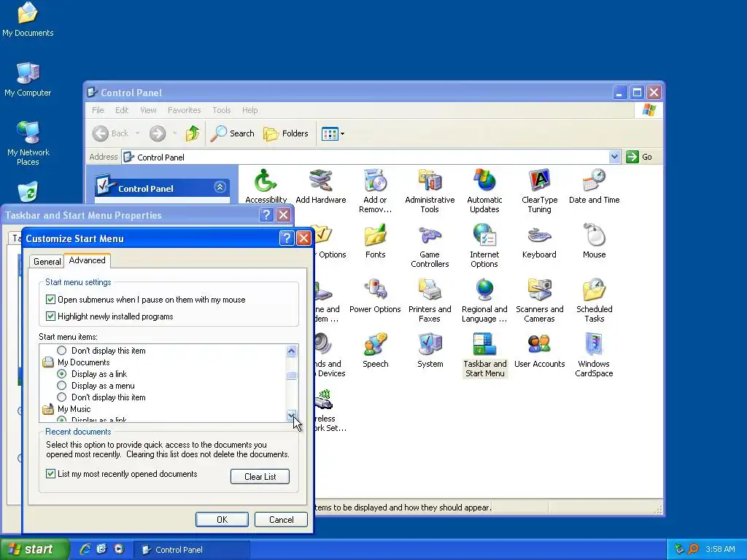Screen dimensions: 747x560
Task: Open My Computer desktop icon
Action: pos(28,79)
